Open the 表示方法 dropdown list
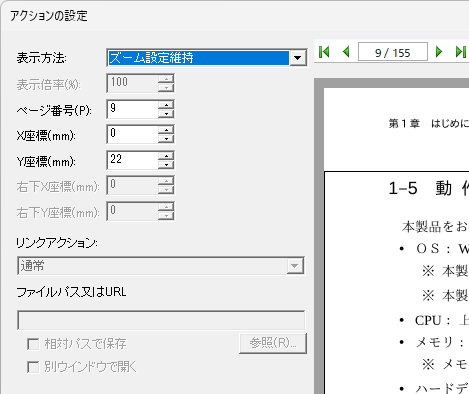 (x=298, y=58)
